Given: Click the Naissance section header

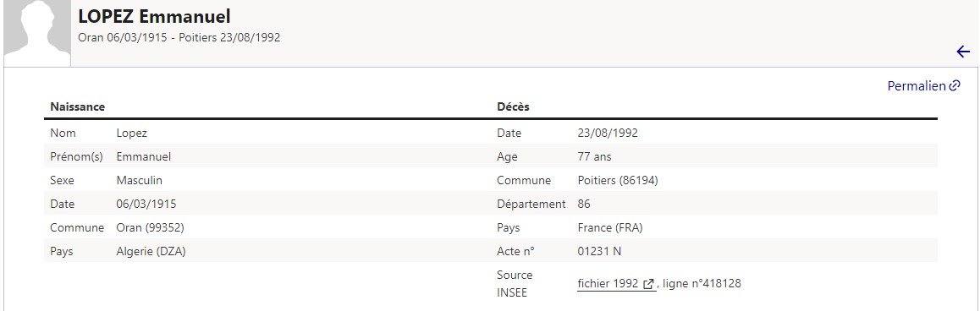Looking at the screenshot, I should 78,106.
